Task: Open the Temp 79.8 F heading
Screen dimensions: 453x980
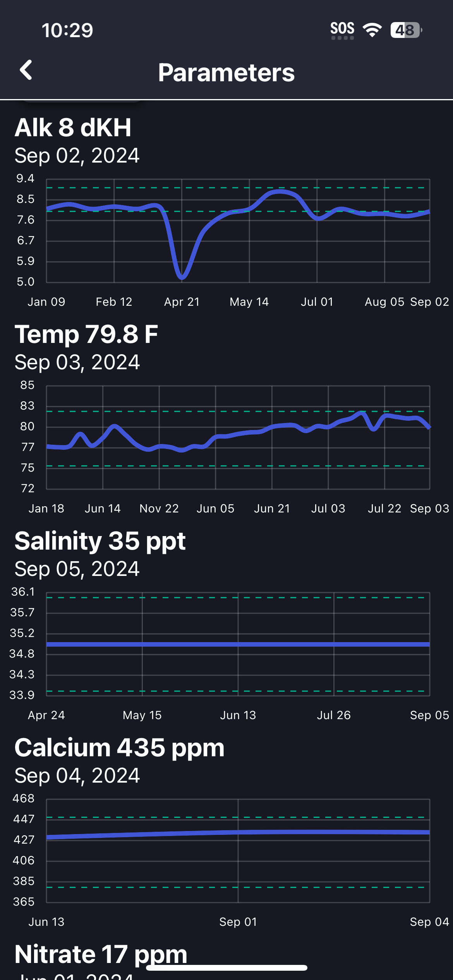Action: point(86,334)
